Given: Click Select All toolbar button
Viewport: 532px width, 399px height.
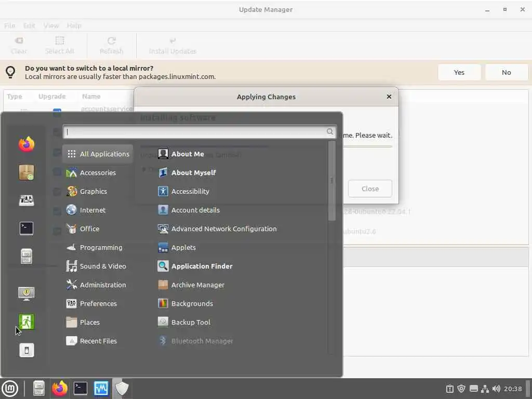Looking at the screenshot, I should point(60,46).
